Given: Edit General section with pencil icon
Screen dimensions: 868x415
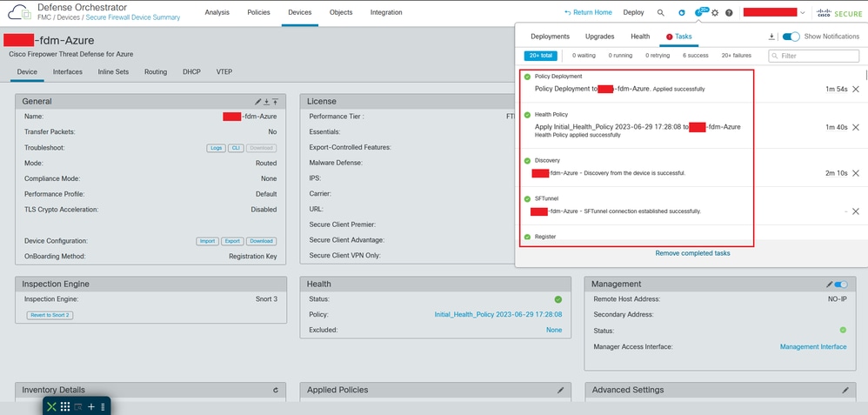Looking at the screenshot, I should (258, 102).
